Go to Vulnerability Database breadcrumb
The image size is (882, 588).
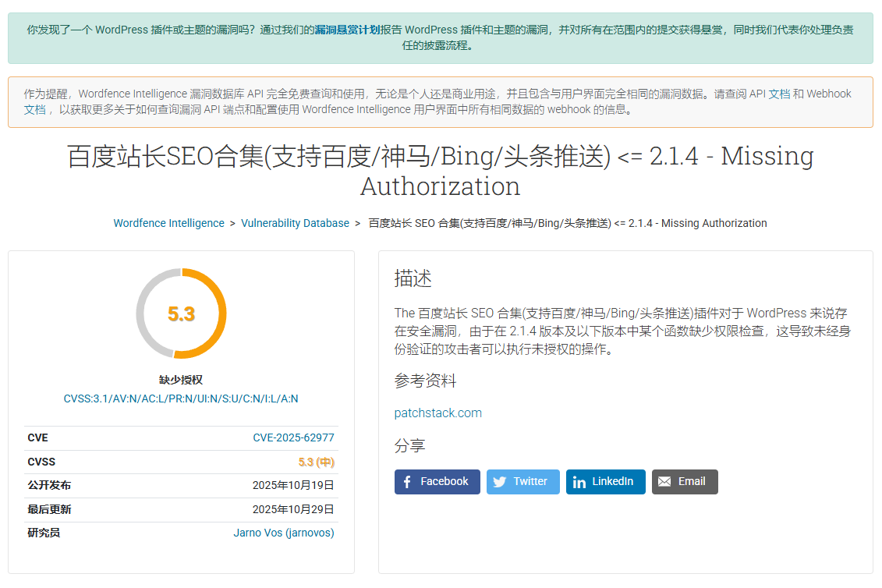coord(296,223)
